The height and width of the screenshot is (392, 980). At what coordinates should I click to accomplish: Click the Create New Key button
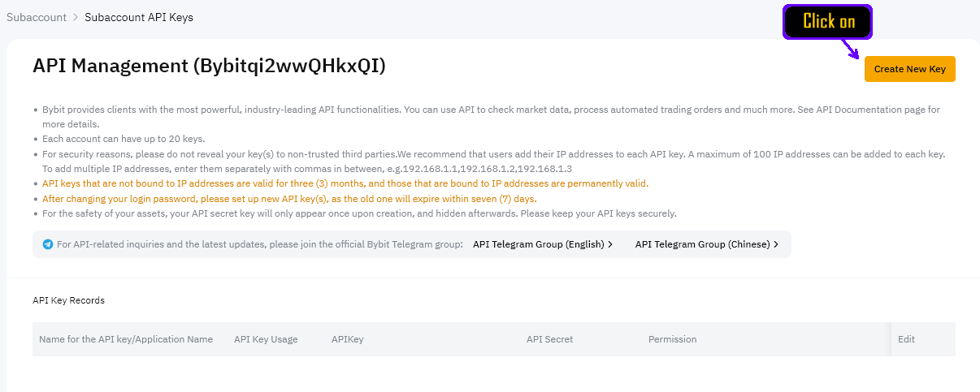tap(909, 69)
